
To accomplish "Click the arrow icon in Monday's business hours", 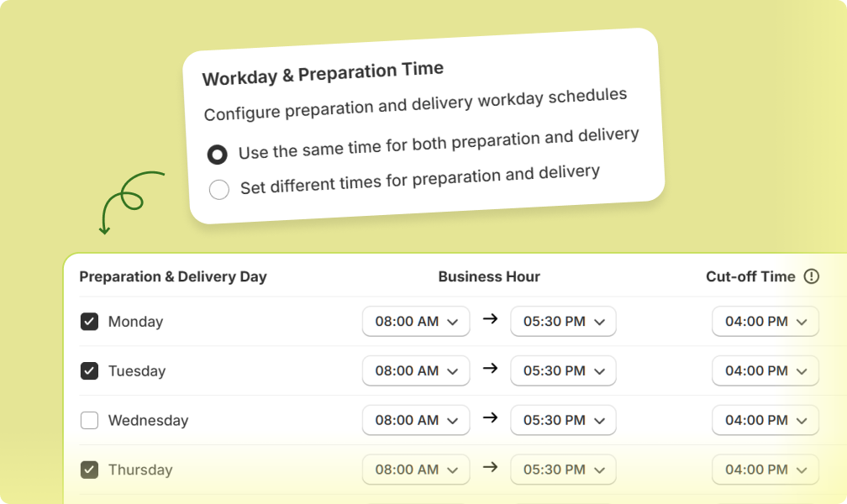I will click(491, 320).
